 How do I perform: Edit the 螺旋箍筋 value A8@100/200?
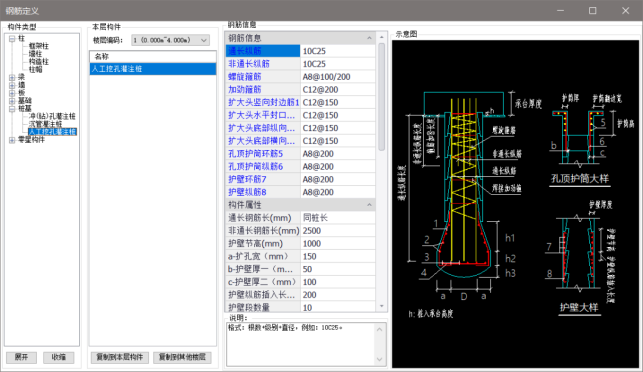pyautogui.click(x=337, y=77)
